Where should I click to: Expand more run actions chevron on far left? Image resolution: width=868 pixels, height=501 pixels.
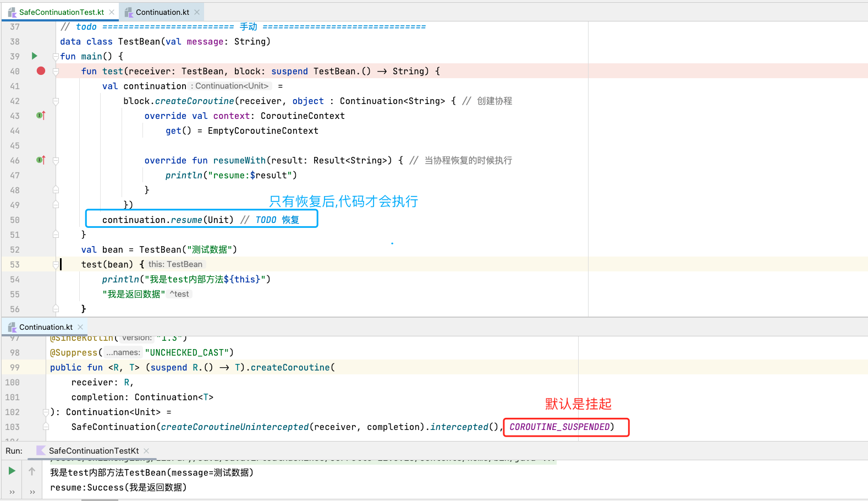(12, 492)
